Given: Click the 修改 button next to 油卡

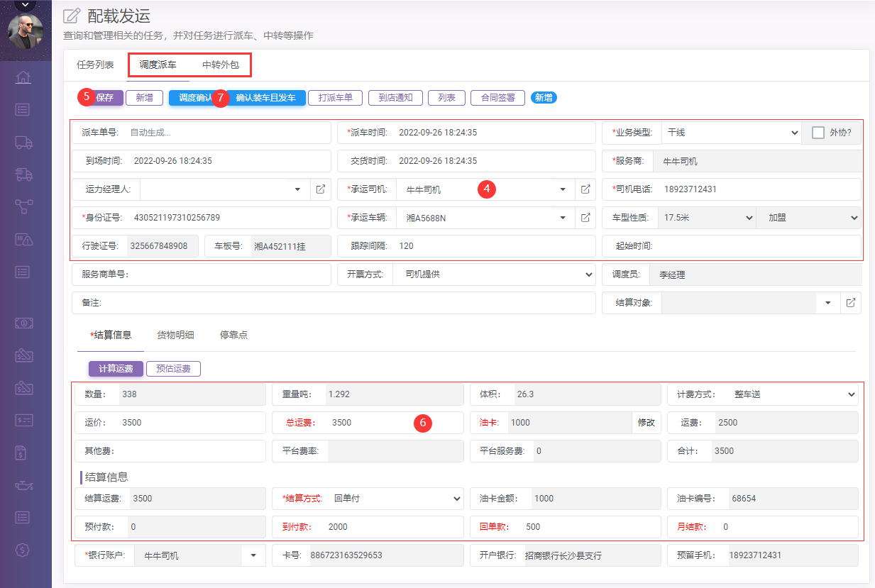Looking at the screenshot, I should click(x=646, y=423).
